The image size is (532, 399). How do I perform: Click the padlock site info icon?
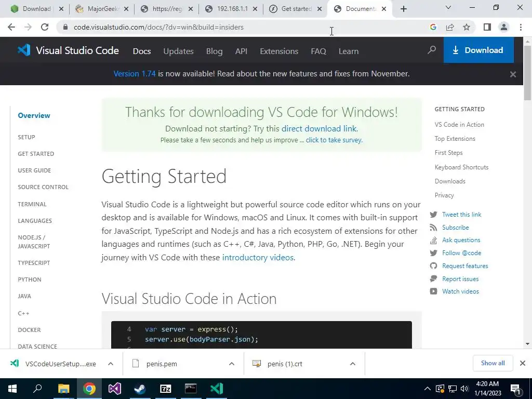tap(65, 27)
